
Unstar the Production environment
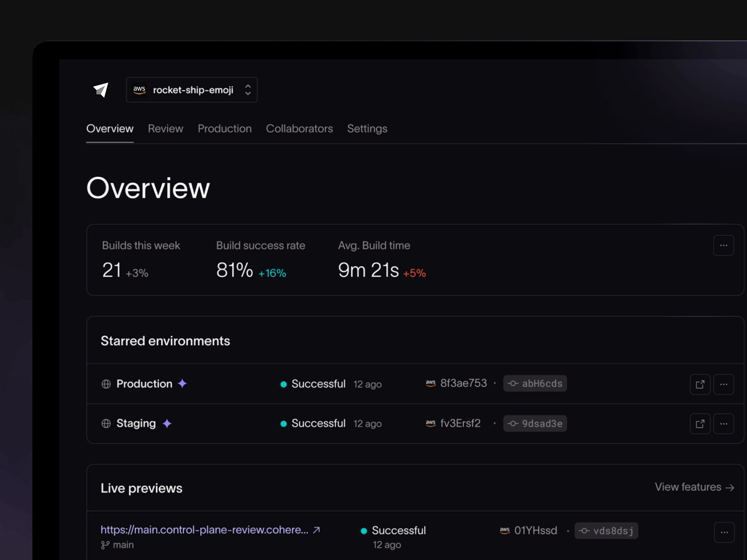coord(182,384)
